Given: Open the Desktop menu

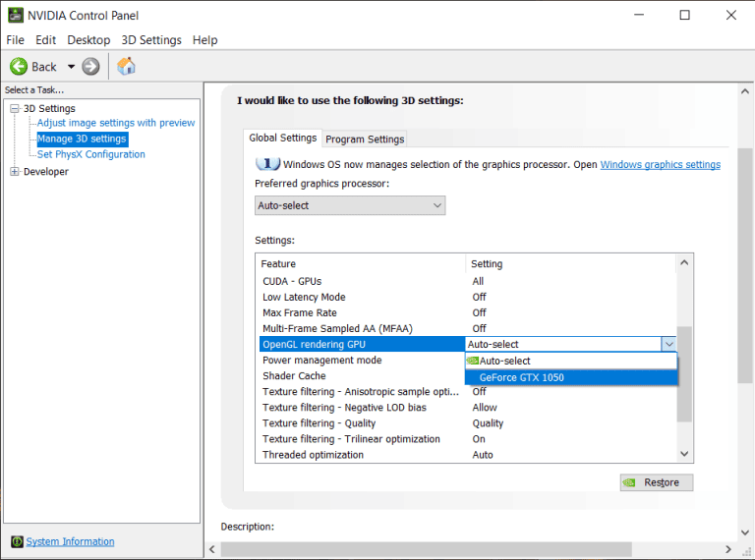Looking at the screenshot, I should [88, 40].
